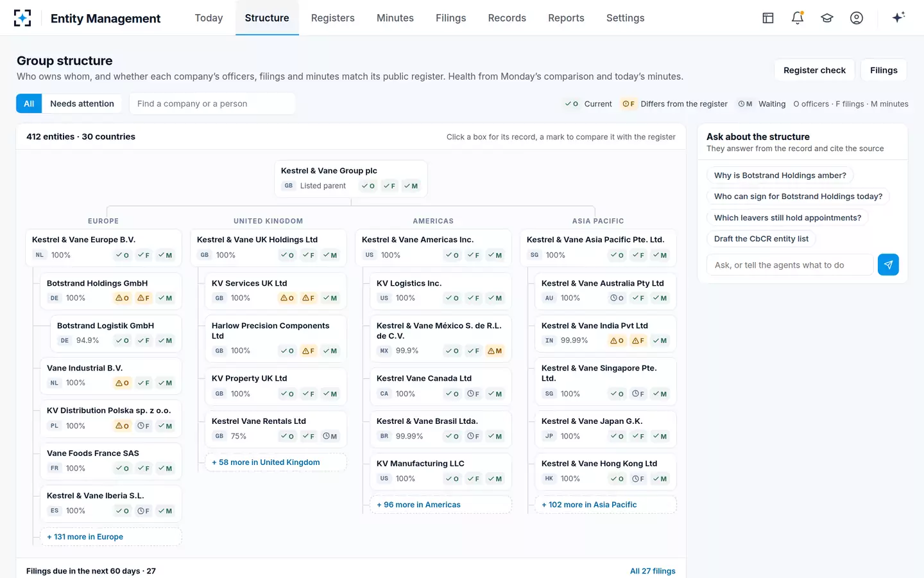Viewport: 924px width, 578px height.
Task: Open the sparkle AI assistant icon
Action: [898, 17]
